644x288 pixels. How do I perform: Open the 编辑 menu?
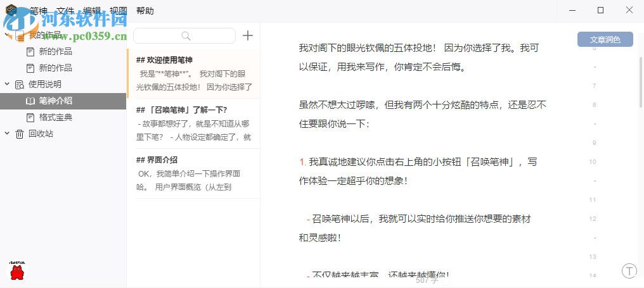point(91,11)
